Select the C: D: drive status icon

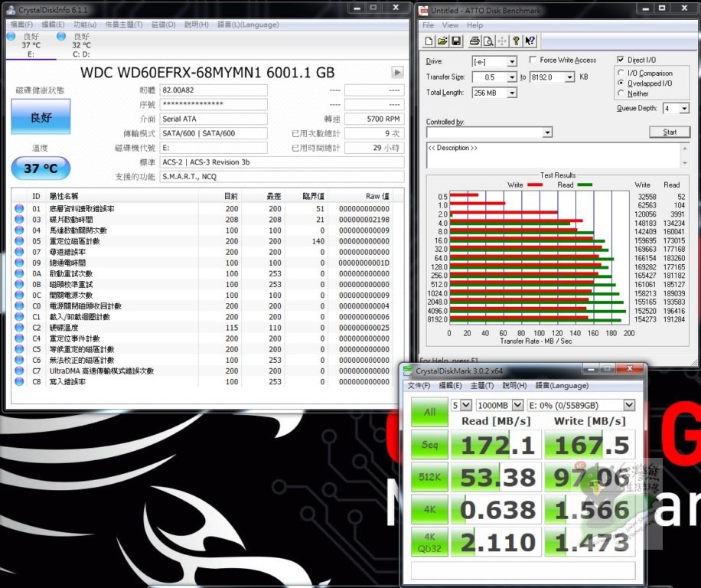(x=61, y=37)
